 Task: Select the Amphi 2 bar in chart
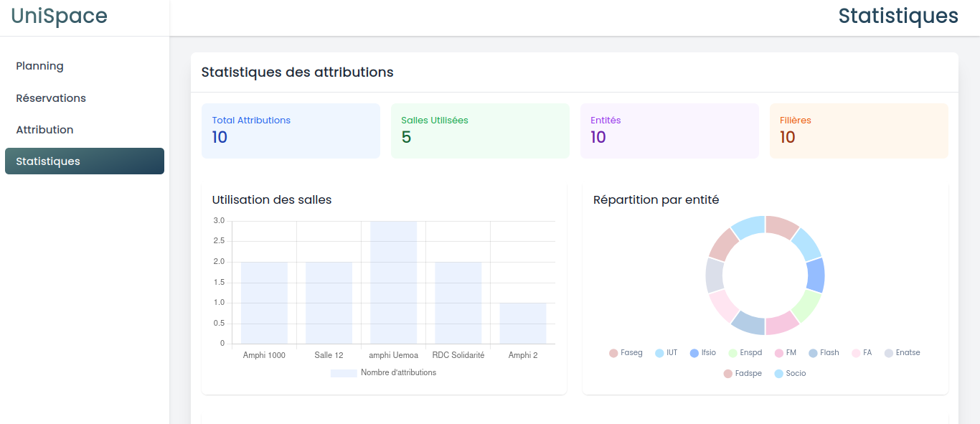[x=523, y=323]
